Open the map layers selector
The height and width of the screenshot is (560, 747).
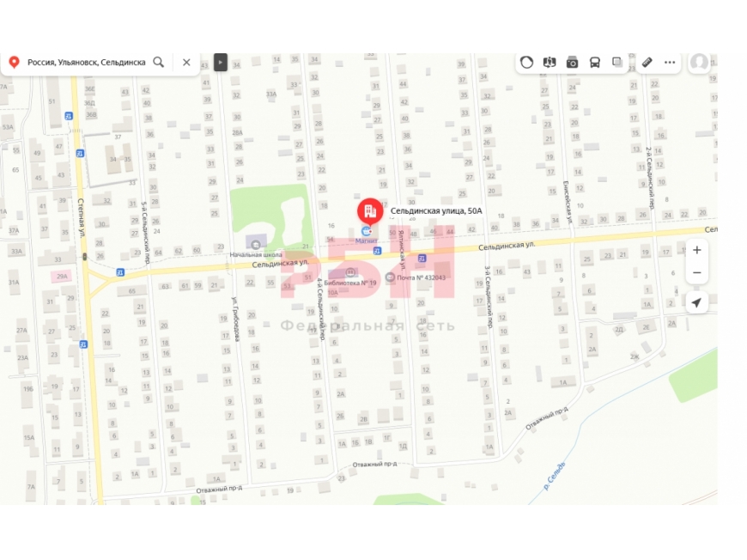[617, 62]
